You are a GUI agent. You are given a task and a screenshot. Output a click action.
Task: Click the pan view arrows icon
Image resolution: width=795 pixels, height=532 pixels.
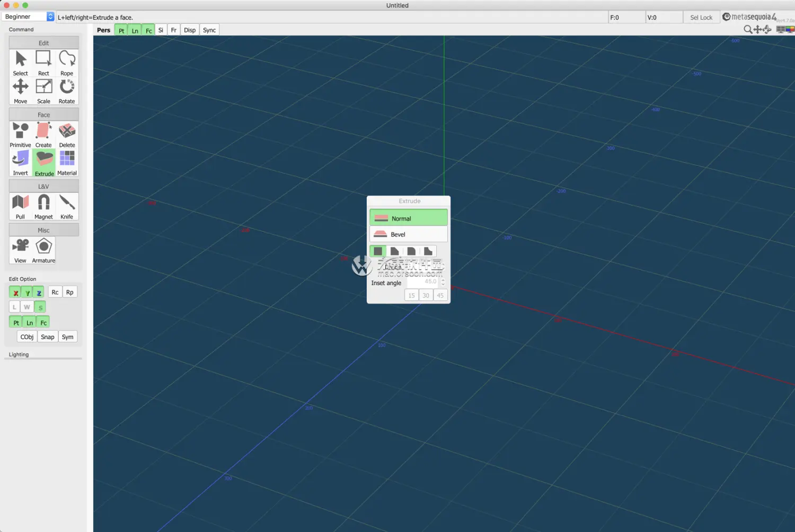click(x=758, y=30)
